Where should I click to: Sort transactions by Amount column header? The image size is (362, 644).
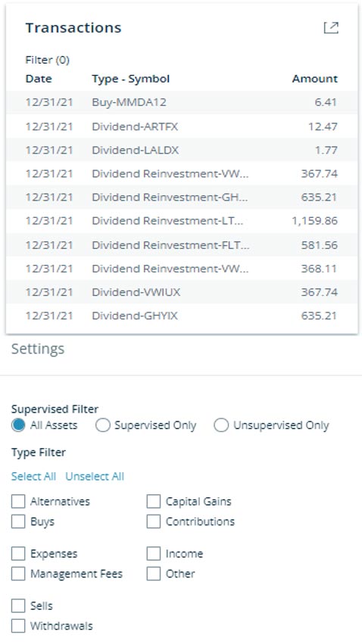pyautogui.click(x=315, y=79)
